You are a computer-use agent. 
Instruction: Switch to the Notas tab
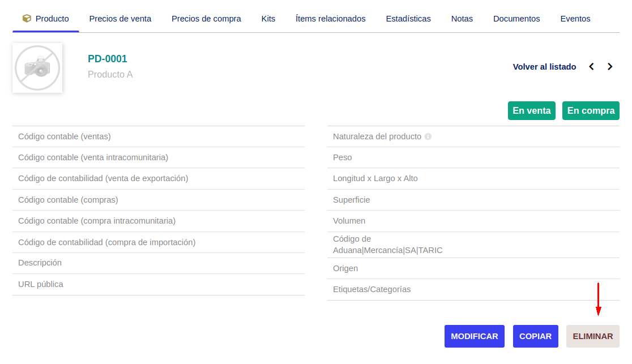click(462, 18)
